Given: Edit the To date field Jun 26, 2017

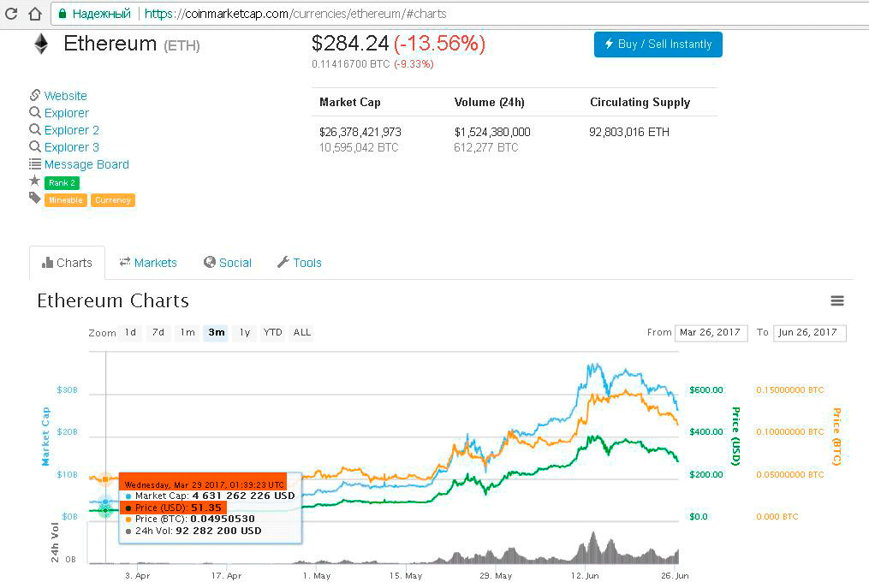Looking at the screenshot, I should point(810,333).
